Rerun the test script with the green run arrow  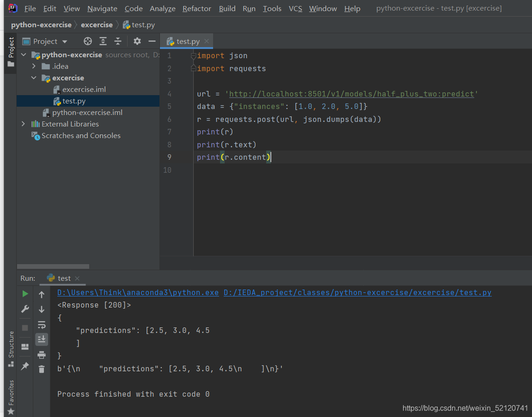pos(25,294)
